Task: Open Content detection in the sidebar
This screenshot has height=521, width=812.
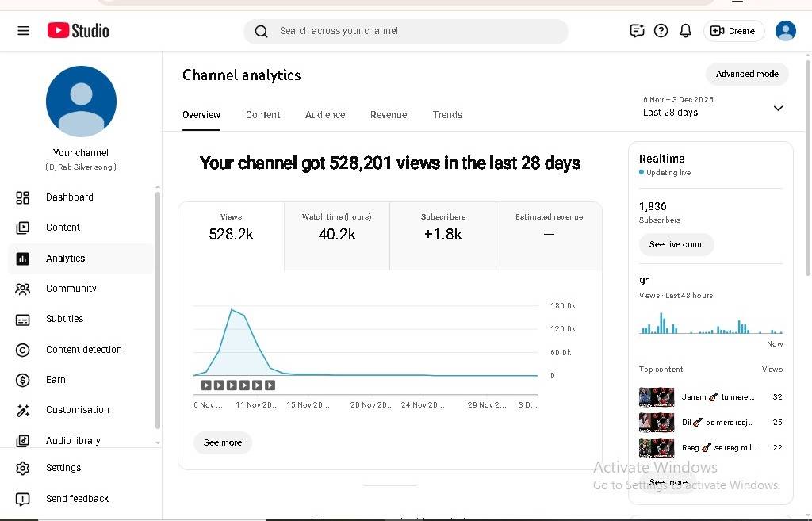Action: point(83,350)
